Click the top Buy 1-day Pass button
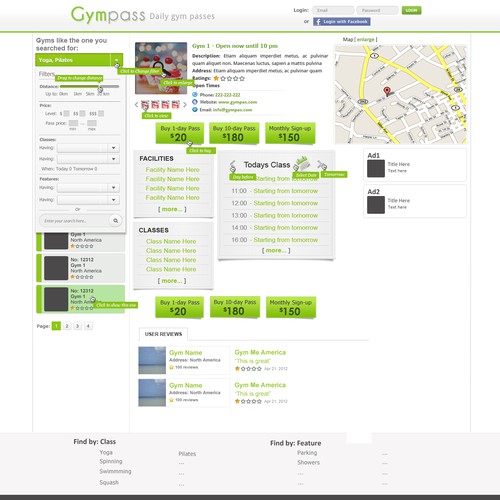The width and height of the screenshot is (500, 500). tap(180, 133)
